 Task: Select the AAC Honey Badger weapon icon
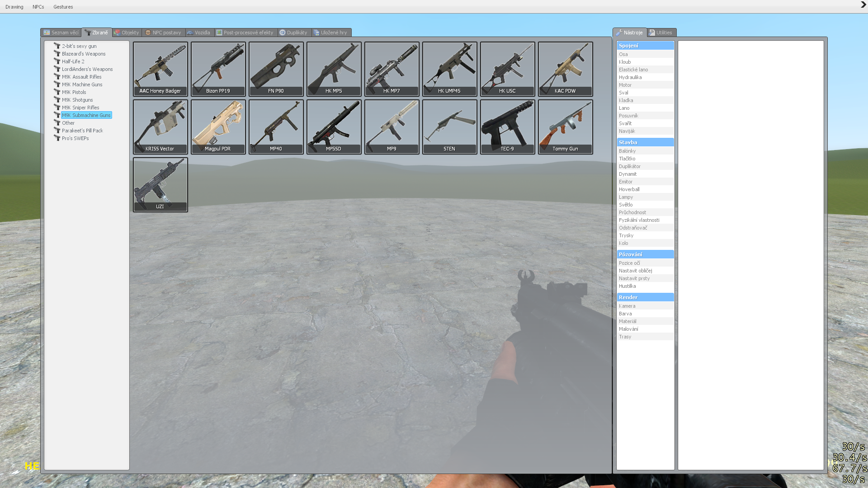tap(160, 69)
